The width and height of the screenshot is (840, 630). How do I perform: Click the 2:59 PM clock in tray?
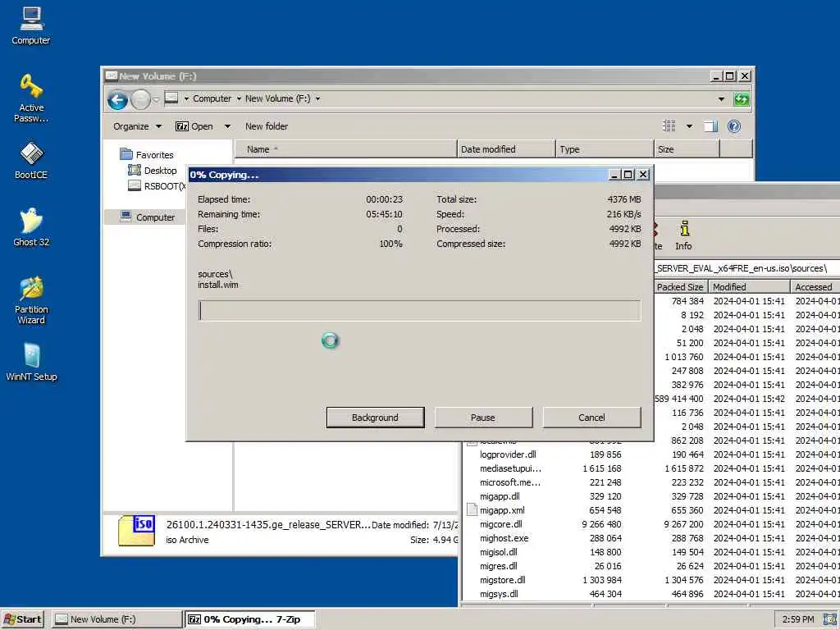(x=797, y=619)
